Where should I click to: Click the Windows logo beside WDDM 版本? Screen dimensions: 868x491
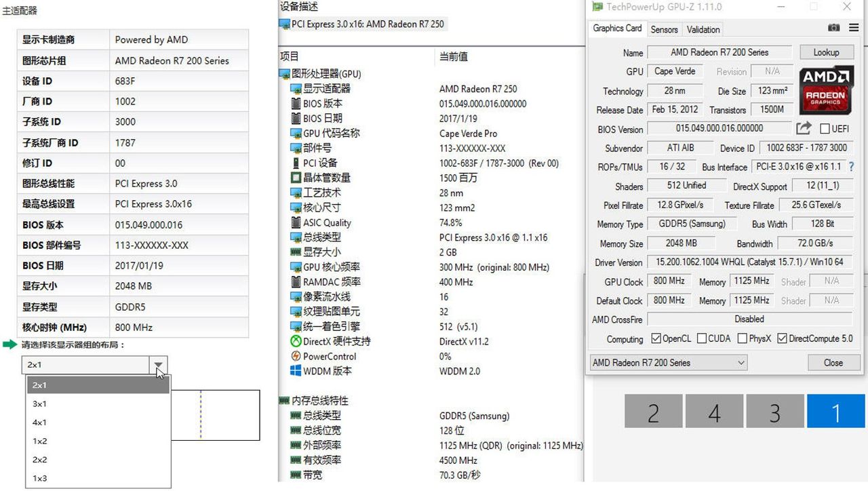(296, 371)
